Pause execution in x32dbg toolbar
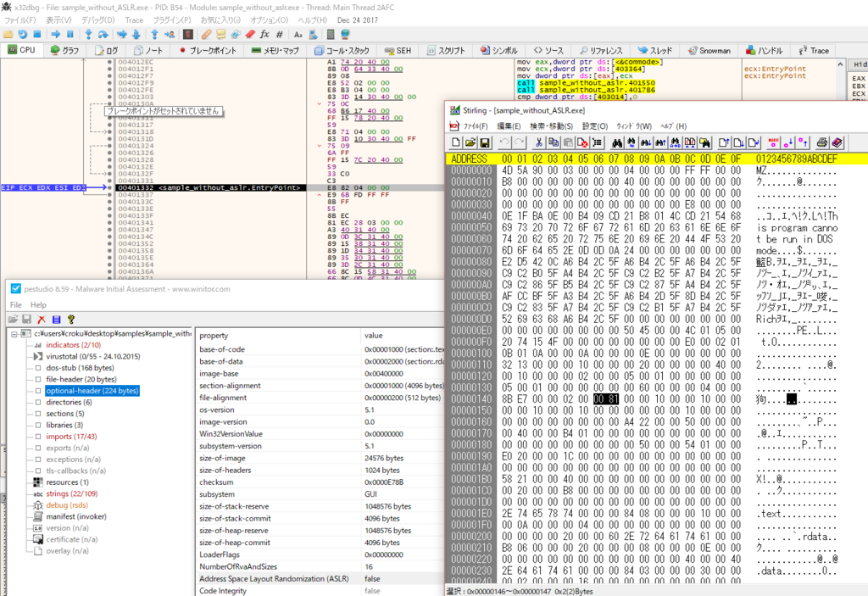 pos(70,35)
